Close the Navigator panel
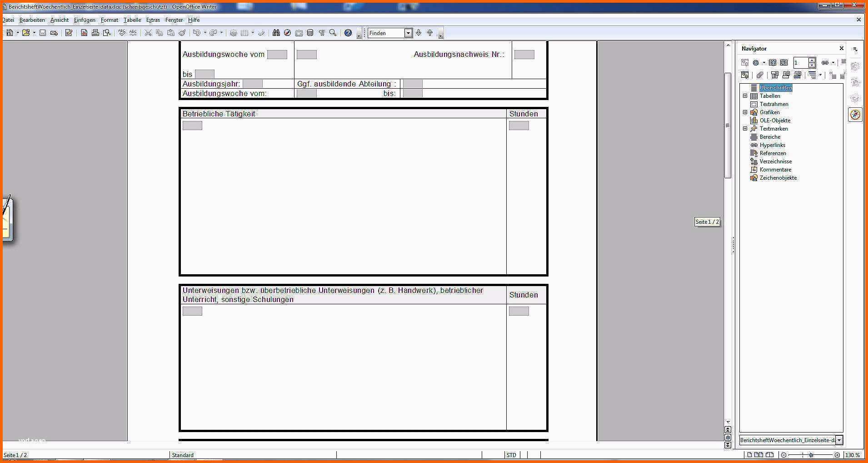Viewport: 868px width, 463px height. [842, 48]
